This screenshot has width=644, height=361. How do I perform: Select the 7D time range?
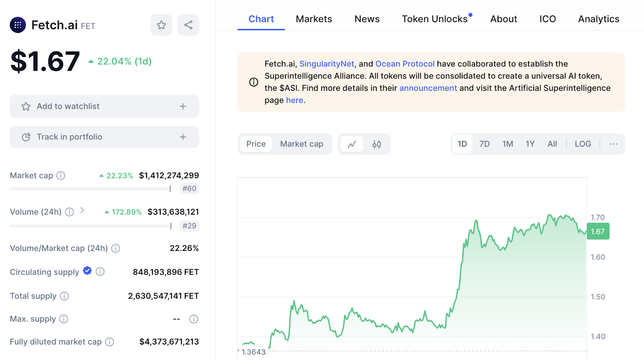click(484, 144)
